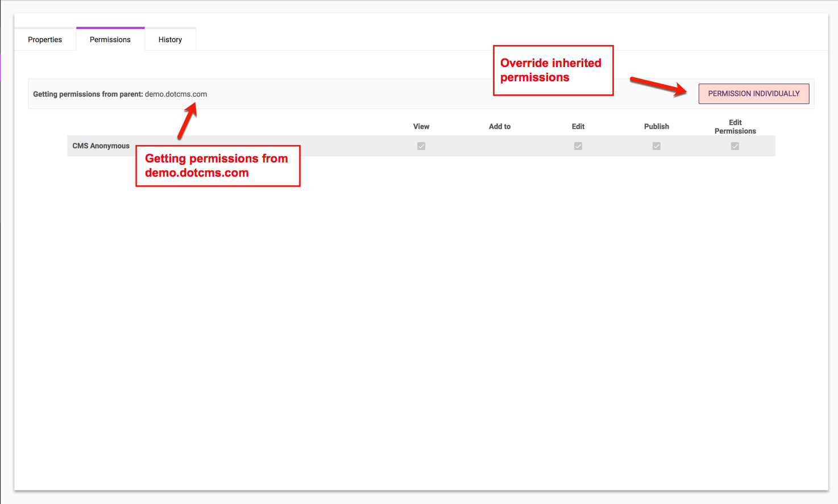This screenshot has width=838, height=504.
Task: Click the Add to column header
Action: tap(500, 127)
